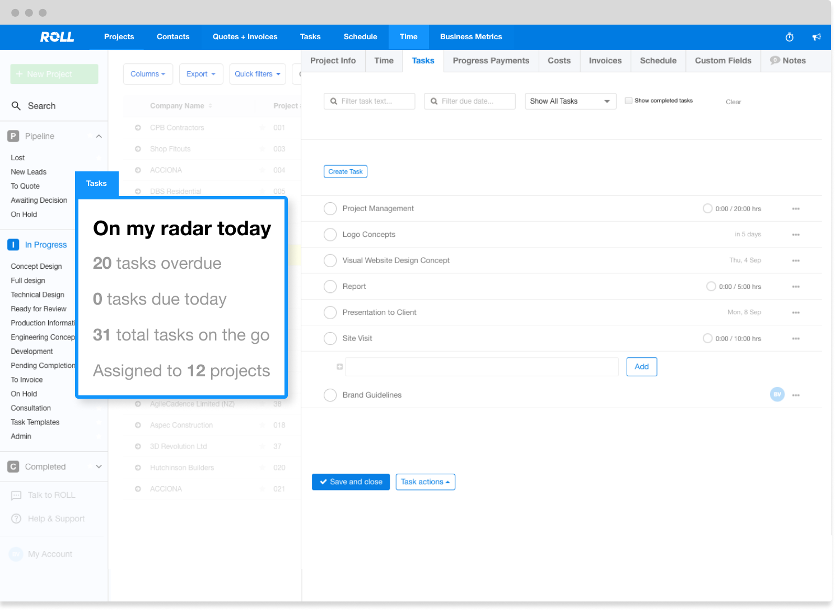Click the Search magnifier icon
The height and width of the screenshot is (616, 840).
pyautogui.click(x=16, y=106)
